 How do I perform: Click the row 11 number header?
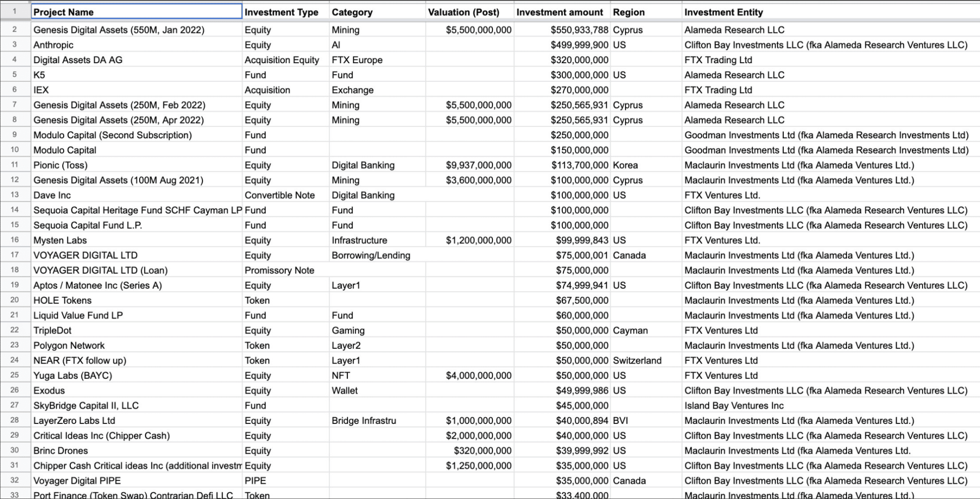(14, 165)
